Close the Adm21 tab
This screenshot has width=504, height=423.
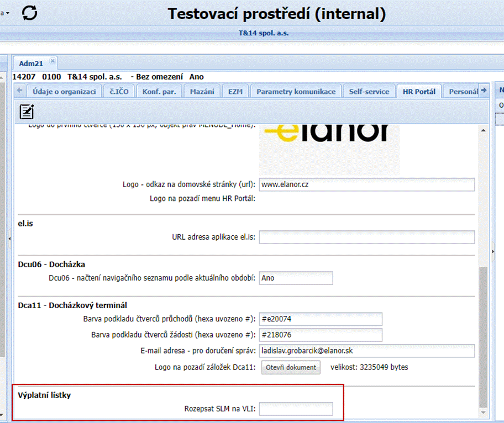(53, 61)
